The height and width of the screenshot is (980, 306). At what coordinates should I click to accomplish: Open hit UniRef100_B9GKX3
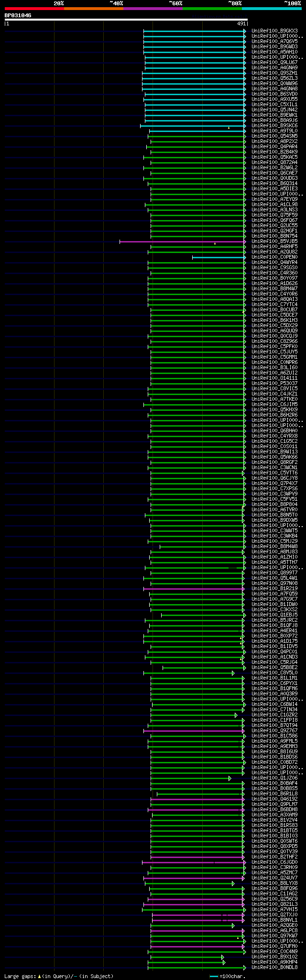(274, 31)
